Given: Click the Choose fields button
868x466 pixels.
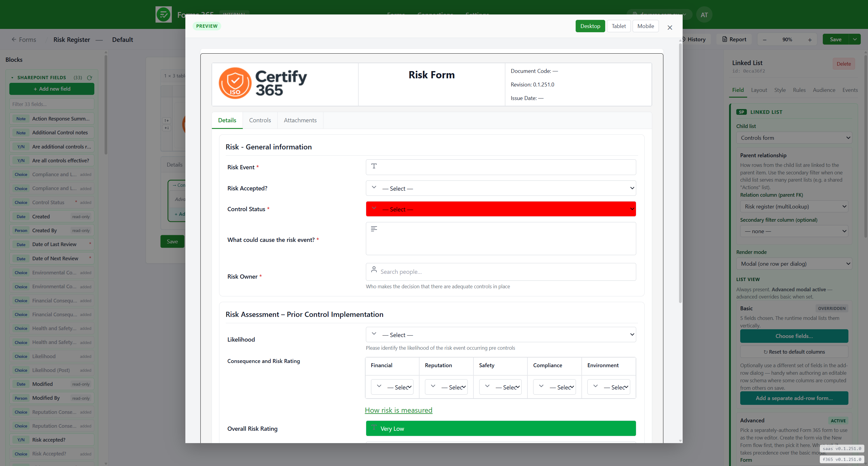Looking at the screenshot, I should pyautogui.click(x=794, y=336).
